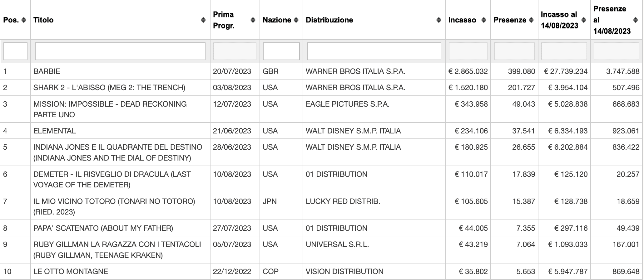
Task: Click the sort arrows beside the Incasso header
Action: (484, 20)
